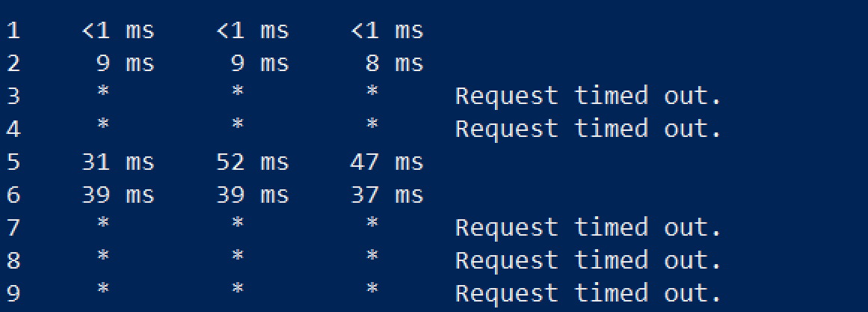Select 'Request timed out.' message on hop 8
The image size is (868, 312).
click(588, 261)
